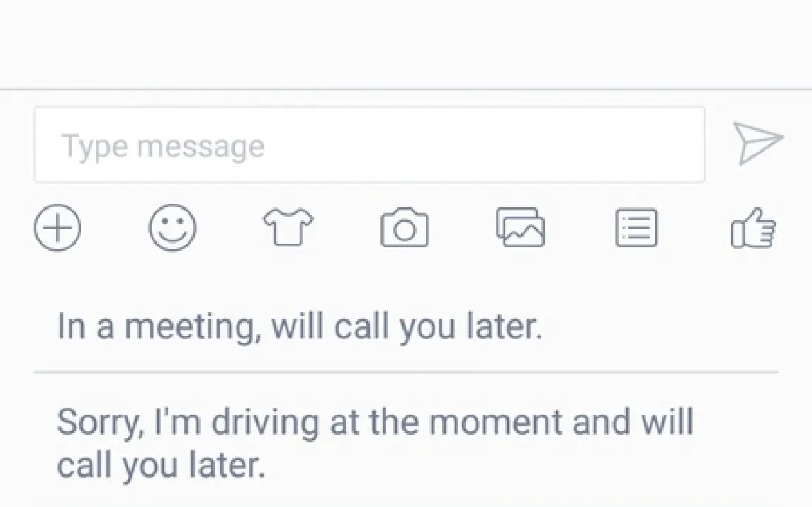Screen dimensions: 812x507
Task: Tap the t-shirt themes icon
Action: click(288, 229)
